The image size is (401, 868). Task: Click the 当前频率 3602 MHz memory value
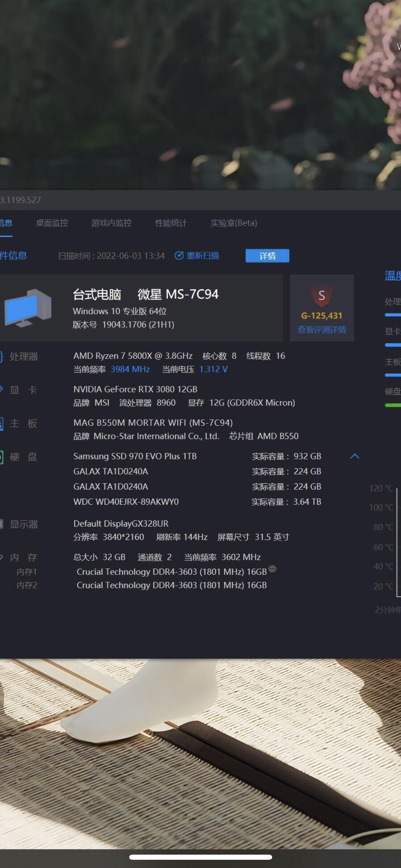(222, 557)
